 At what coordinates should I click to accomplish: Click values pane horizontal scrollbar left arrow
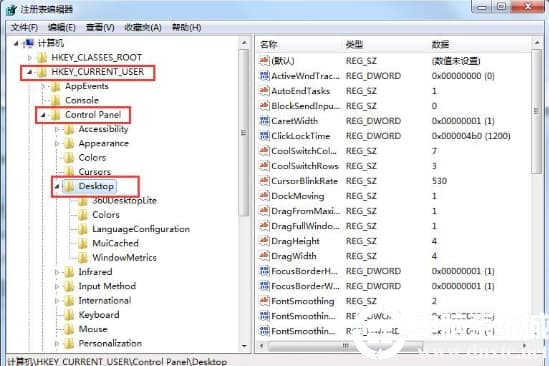pyautogui.click(x=261, y=346)
